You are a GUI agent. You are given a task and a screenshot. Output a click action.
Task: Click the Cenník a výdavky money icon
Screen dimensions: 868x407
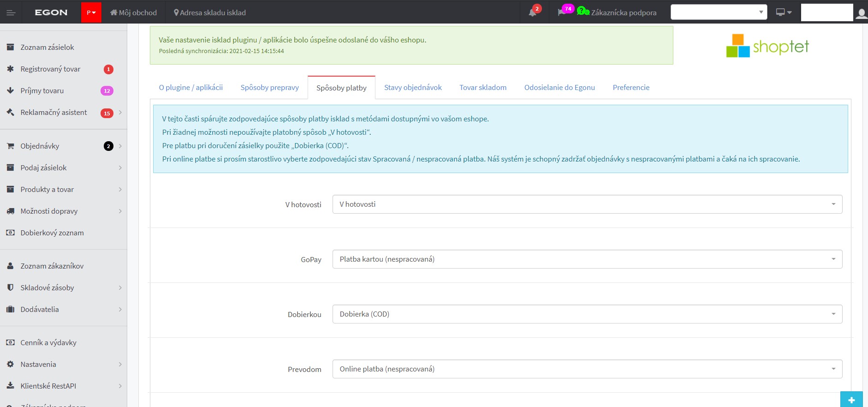pyautogui.click(x=10, y=342)
